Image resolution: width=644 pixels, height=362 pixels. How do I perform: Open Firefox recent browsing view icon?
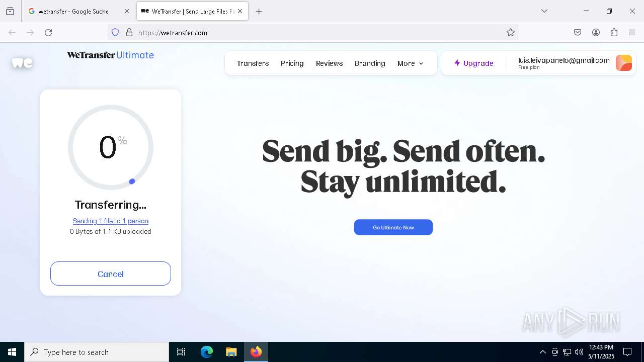pyautogui.click(x=10, y=11)
